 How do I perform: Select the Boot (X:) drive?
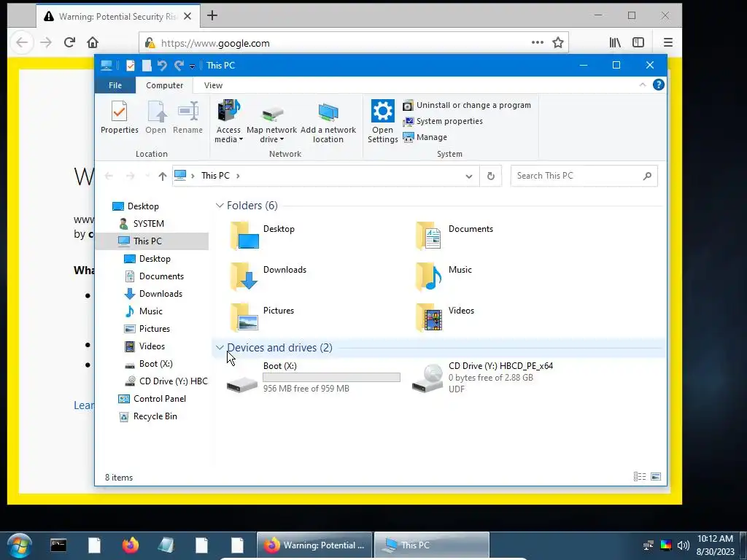coord(313,377)
